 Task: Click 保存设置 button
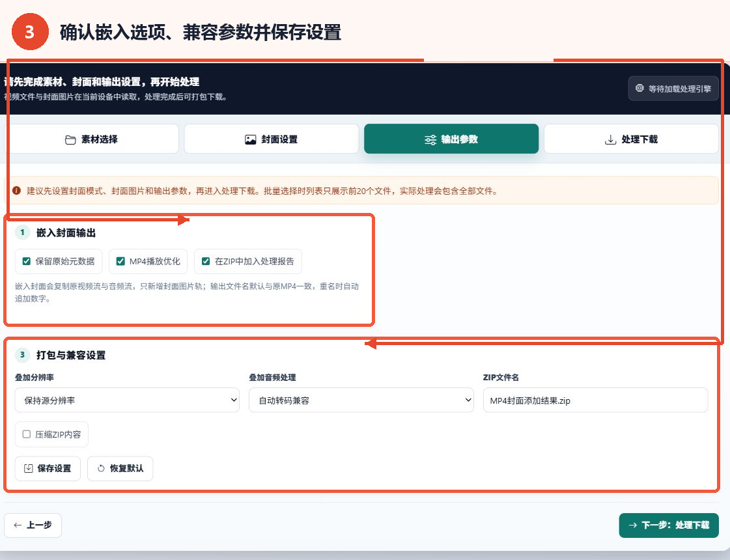tap(48, 468)
